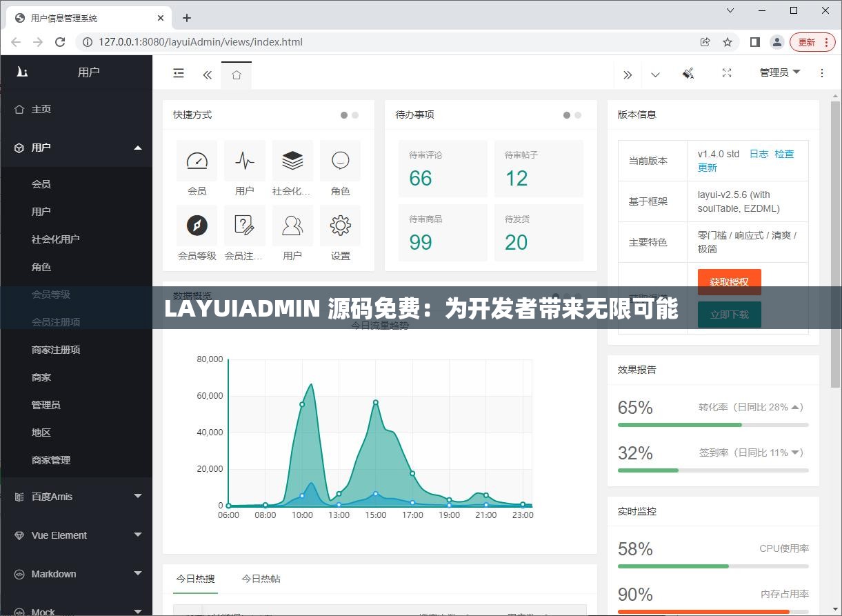Open the 检查更新 link in version info

coord(785,154)
